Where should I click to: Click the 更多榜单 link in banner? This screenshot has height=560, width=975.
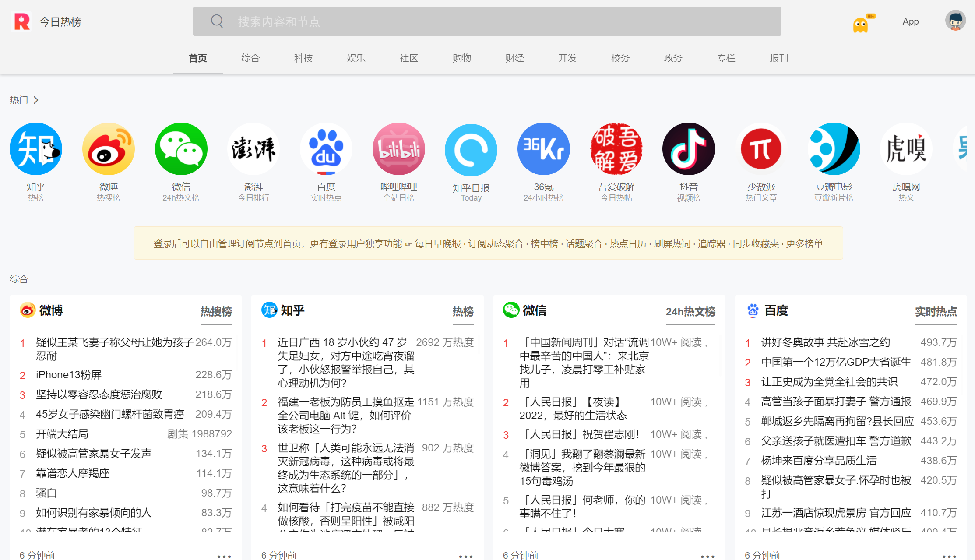(x=804, y=244)
